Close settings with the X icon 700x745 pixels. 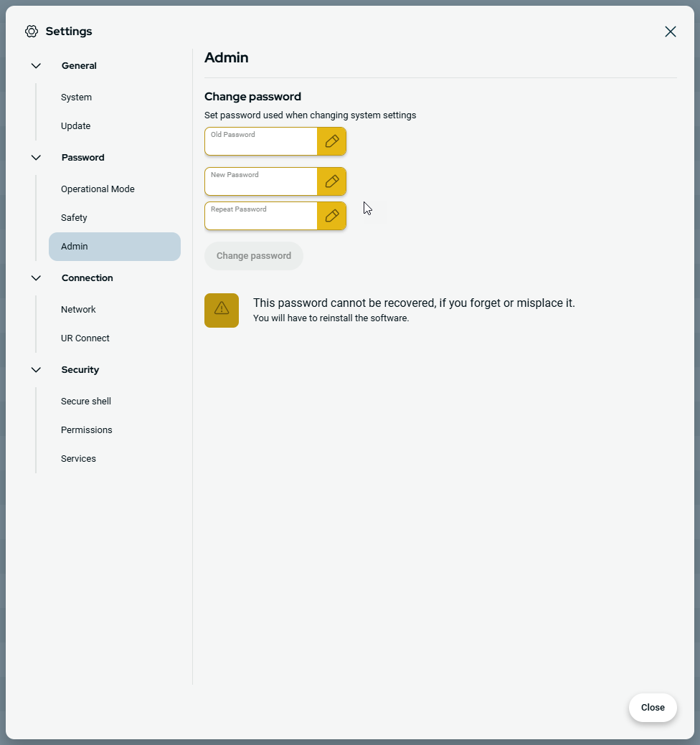[670, 32]
